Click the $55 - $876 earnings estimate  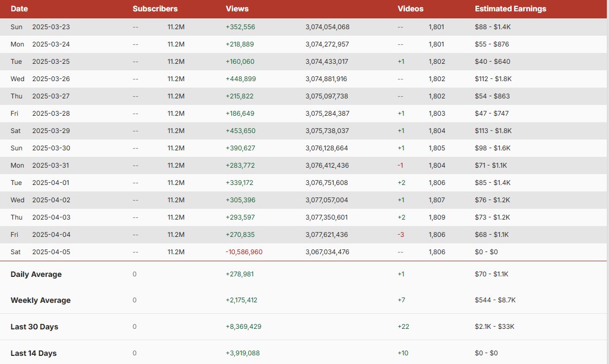492,44
